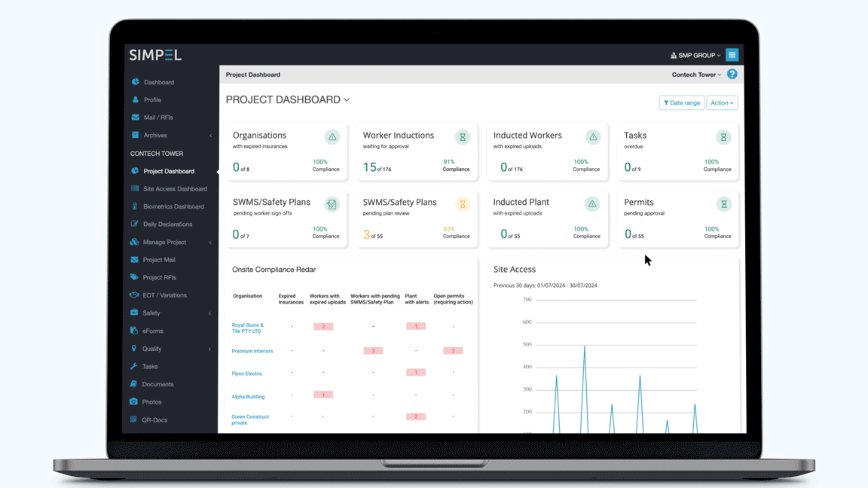Image resolution: width=868 pixels, height=488 pixels.
Task: Click the help question mark icon
Action: click(731, 74)
